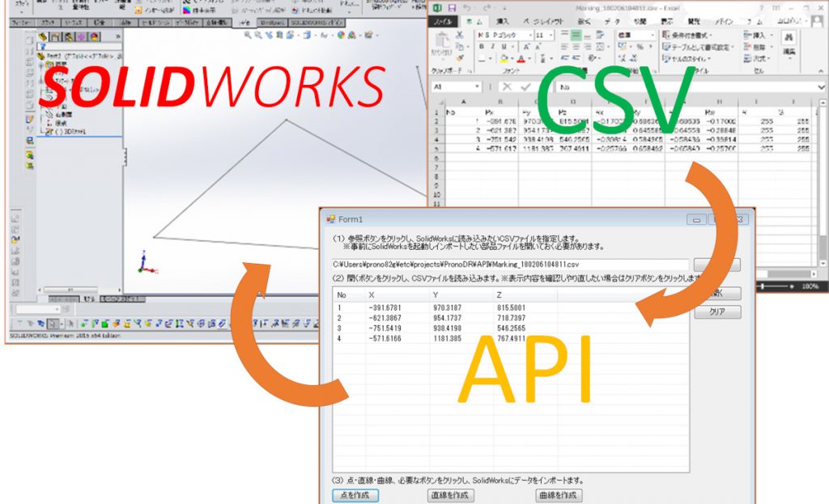829x504 pixels.
Task: Open SolidWorks FeatureManager design tree tab icon
Action: pos(43,36)
